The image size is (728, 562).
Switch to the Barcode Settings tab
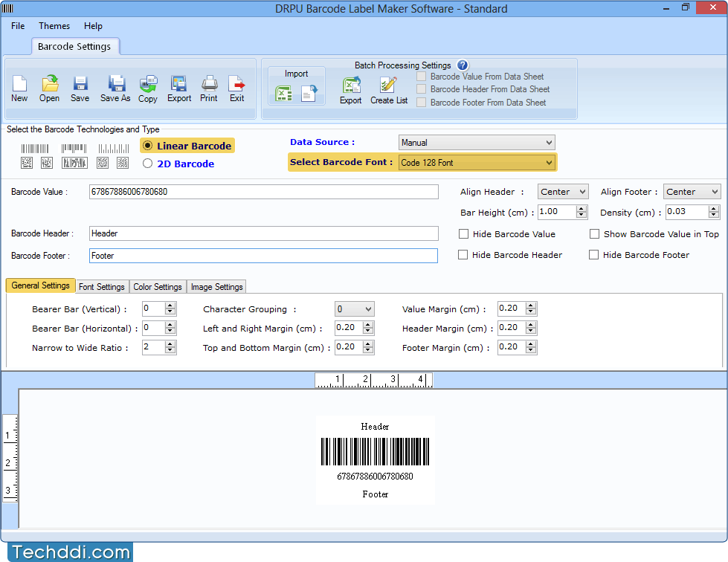[x=74, y=46]
